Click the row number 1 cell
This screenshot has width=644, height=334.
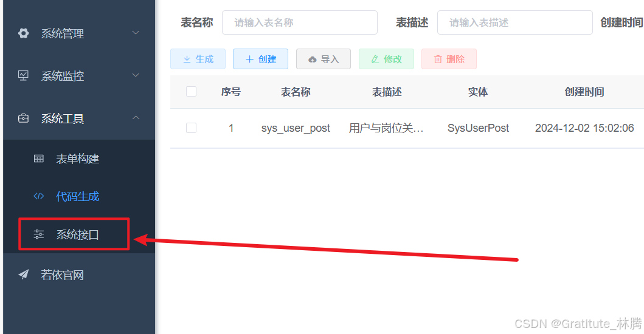[231, 128]
